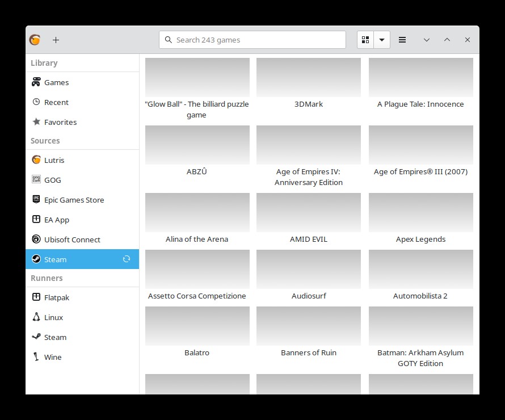The height and width of the screenshot is (420, 505).
Task: Open the hamburger main menu
Action: coord(402,40)
